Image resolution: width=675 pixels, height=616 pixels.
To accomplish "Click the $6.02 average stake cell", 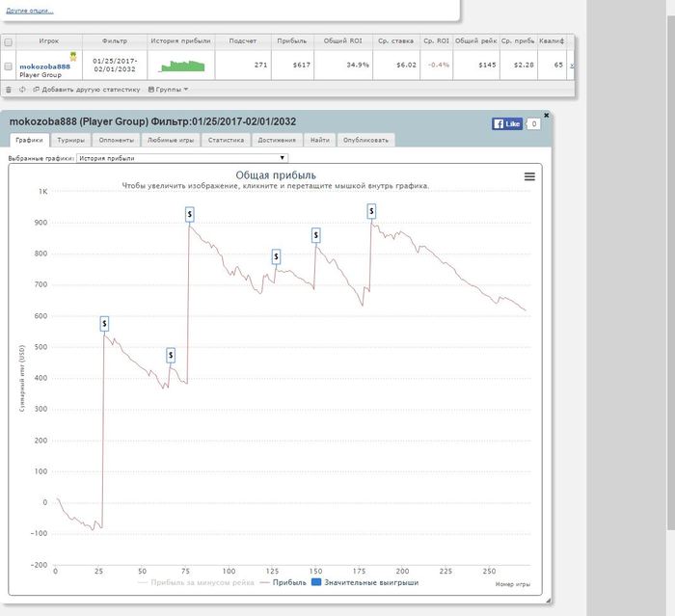I will (x=396, y=65).
